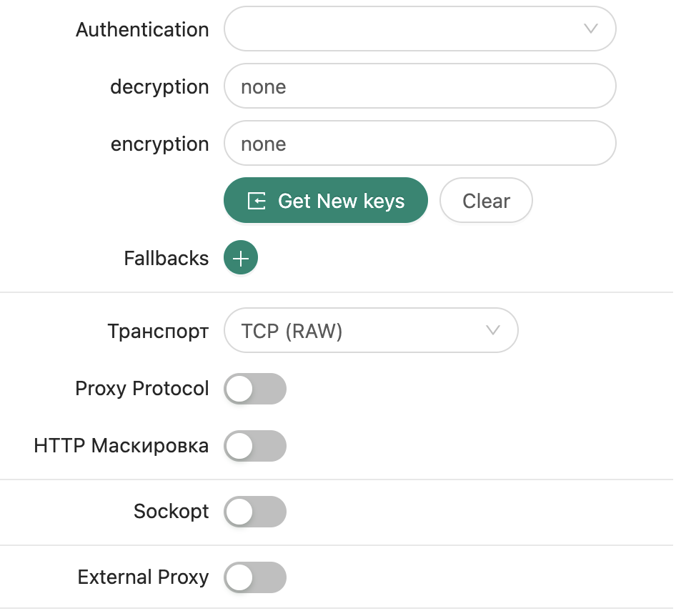676x616 pixels.
Task: Click inside the decryption field
Action: [x=420, y=86]
